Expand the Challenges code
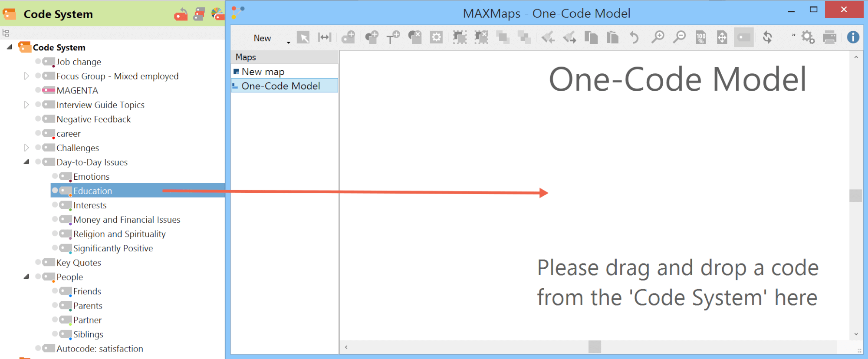This screenshot has width=868, height=359. click(x=26, y=148)
